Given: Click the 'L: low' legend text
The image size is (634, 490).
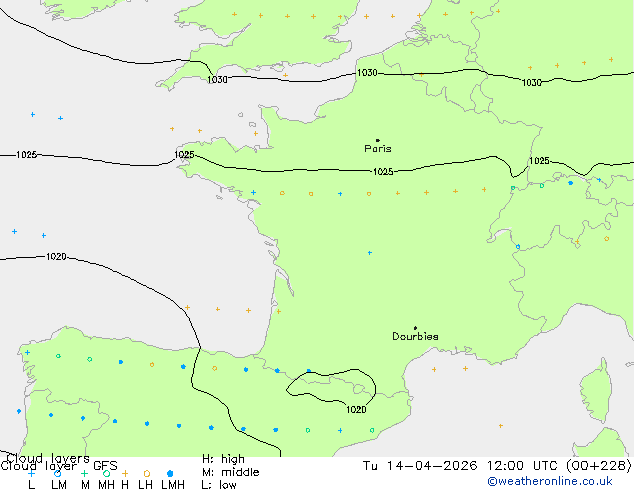Looking at the screenshot, I should (219, 485).
